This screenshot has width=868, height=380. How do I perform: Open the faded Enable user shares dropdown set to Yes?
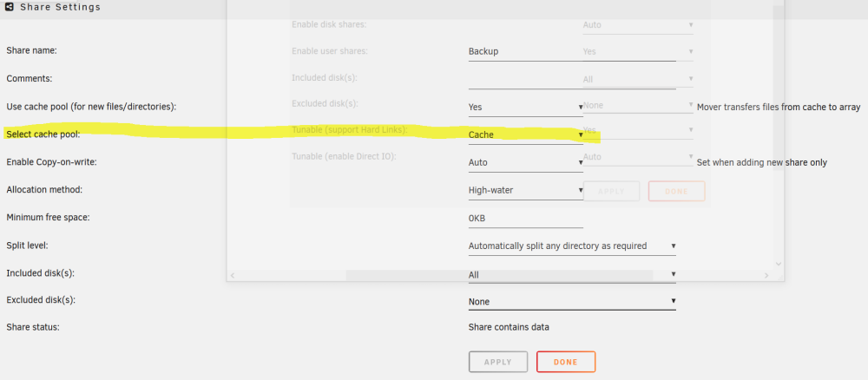(x=638, y=51)
